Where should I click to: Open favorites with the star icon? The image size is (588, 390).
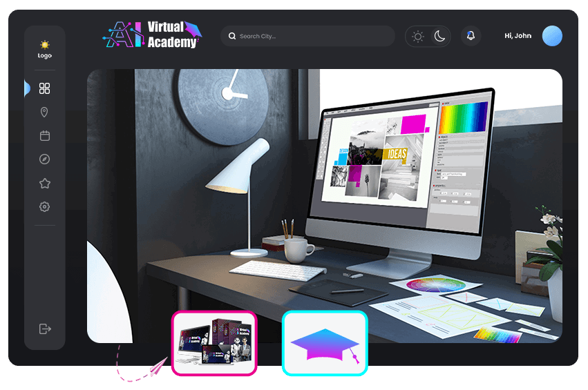[45, 184]
